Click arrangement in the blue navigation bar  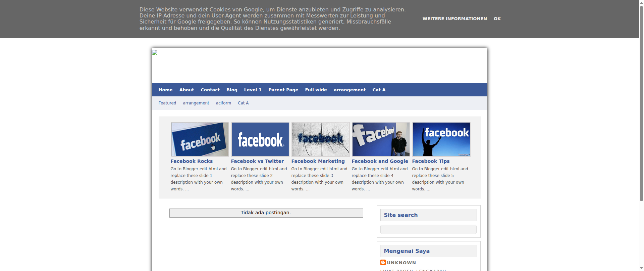pyautogui.click(x=350, y=90)
